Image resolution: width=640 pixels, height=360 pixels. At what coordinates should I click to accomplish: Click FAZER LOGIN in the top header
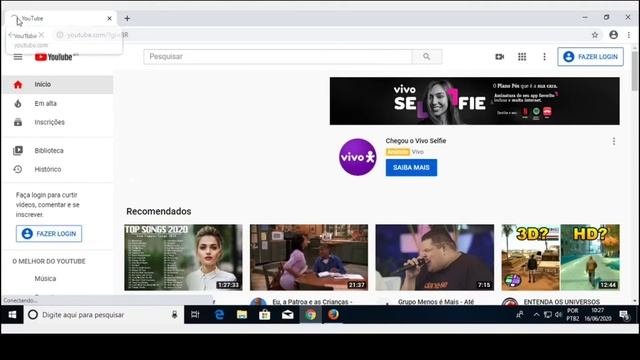coord(590,57)
